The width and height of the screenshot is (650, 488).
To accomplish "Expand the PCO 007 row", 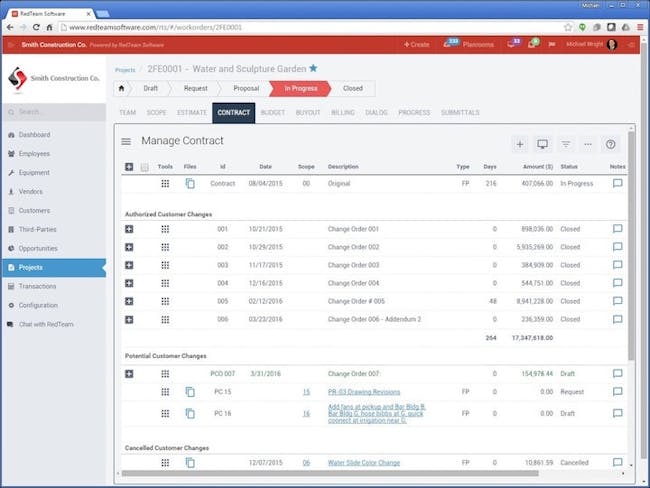I will tap(129, 374).
